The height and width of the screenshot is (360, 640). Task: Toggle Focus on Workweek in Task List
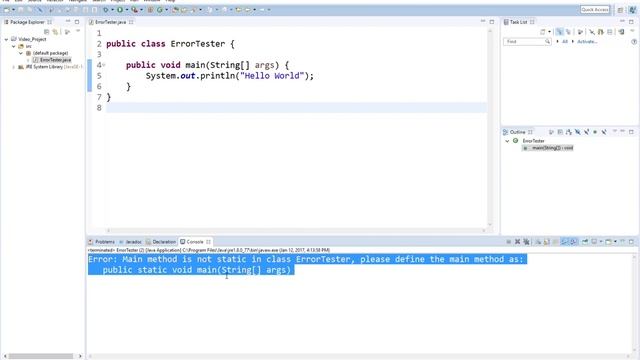point(580,32)
